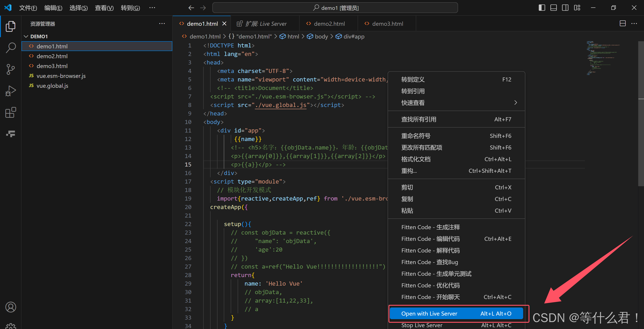The height and width of the screenshot is (329, 644).
Task: Split the editor with top-right icon
Action: (623, 23)
